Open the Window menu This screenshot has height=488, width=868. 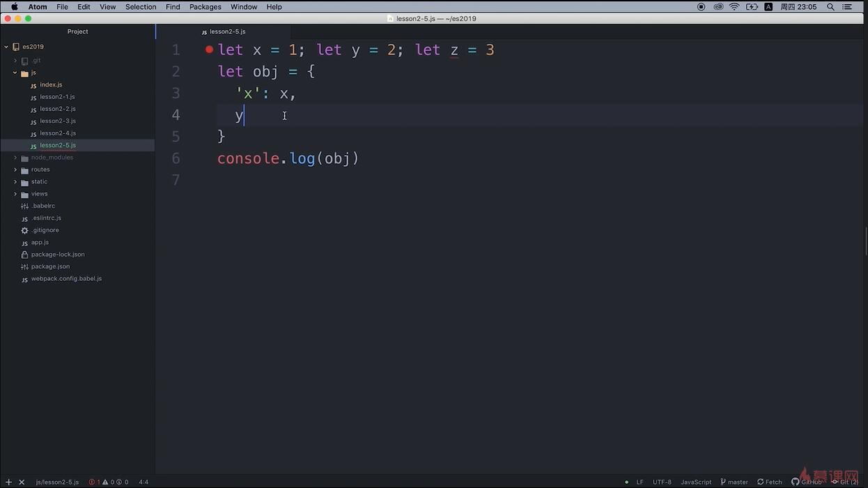(x=244, y=7)
